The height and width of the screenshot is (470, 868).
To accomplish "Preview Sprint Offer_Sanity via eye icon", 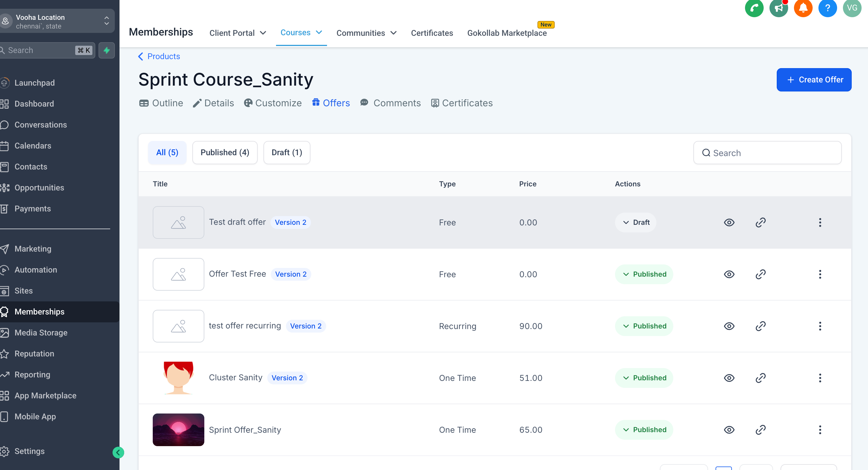I will pyautogui.click(x=729, y=430).
